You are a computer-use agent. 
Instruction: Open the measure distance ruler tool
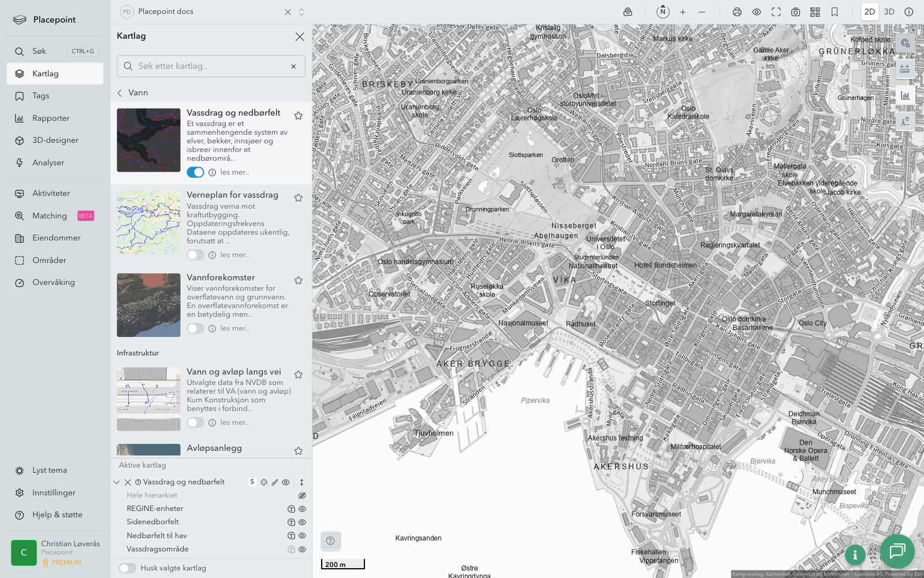click(905, 69)
